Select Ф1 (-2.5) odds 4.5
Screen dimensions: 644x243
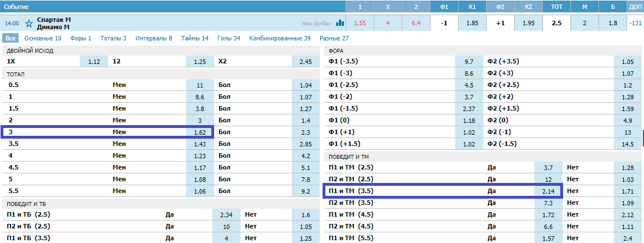point(469,85)
